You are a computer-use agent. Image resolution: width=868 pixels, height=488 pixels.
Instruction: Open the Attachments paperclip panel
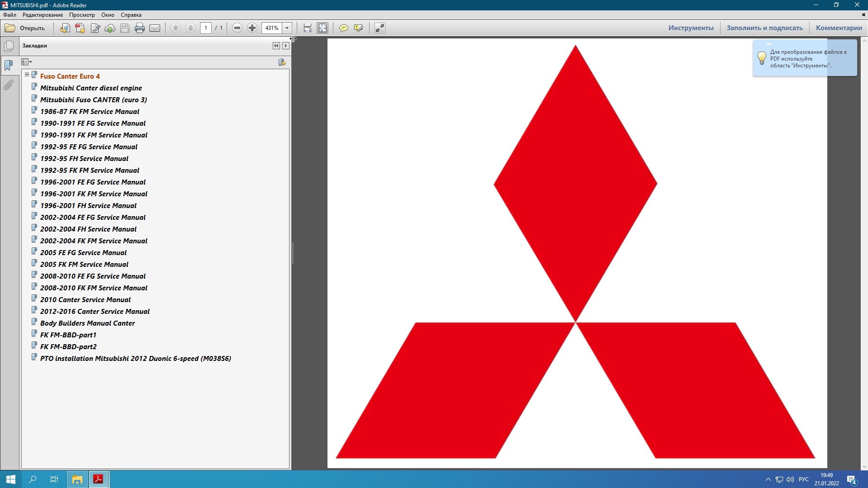click(9, 85)
